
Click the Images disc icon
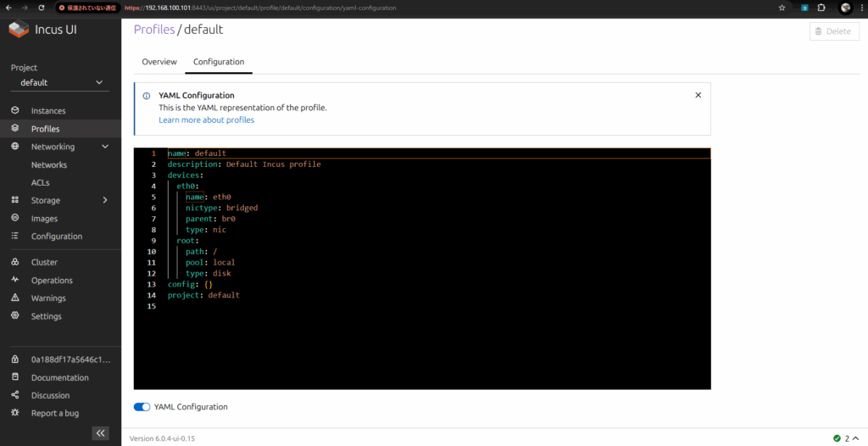(x=15, y=218)
